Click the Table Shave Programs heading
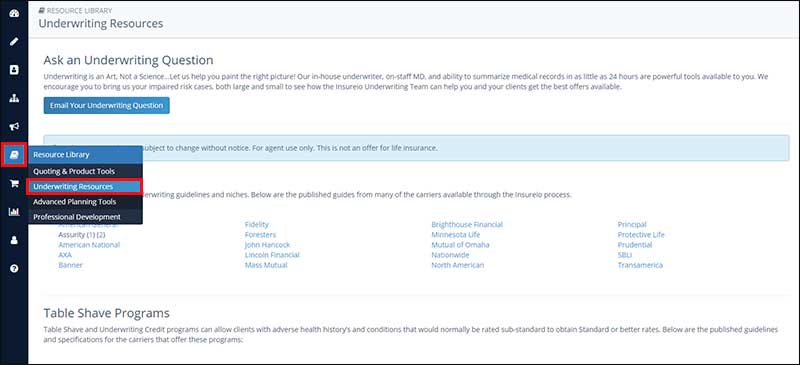Screen dimensions: 800x365 pyautogui.click(x=107, y=313)
